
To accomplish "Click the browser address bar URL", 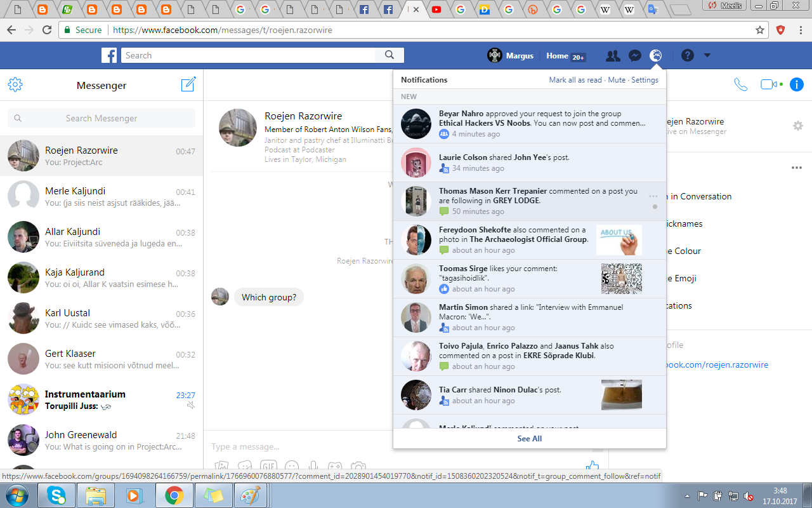I will pos(222,30).
